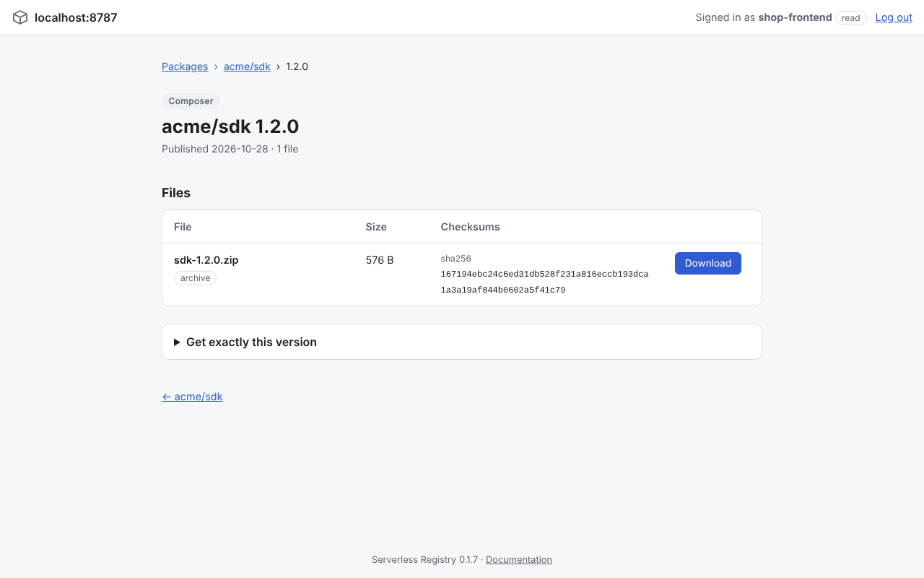
Task: Click the "Serverless Registry 0.1.7" footer text
Action: coord(424,559)
